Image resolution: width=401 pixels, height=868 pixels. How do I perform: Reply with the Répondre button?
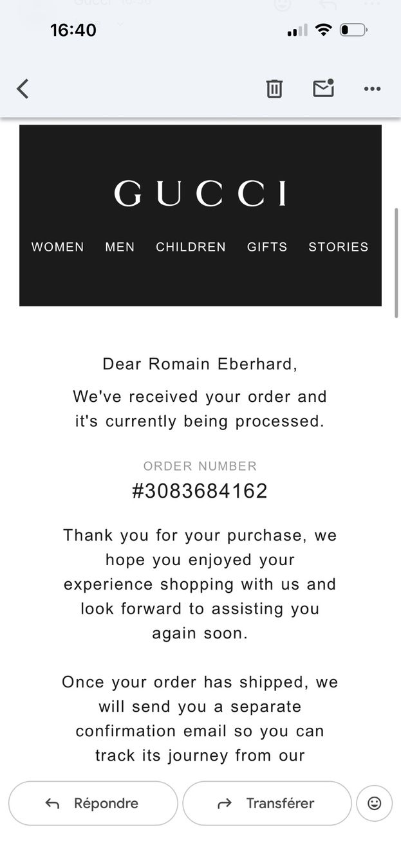(x=93, y=803)
